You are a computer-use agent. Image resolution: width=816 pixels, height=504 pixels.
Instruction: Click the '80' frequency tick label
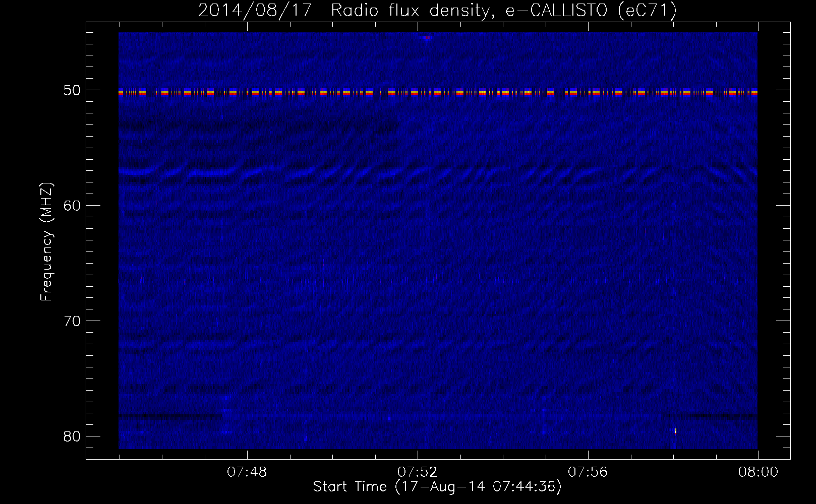(x=72, y=436)
